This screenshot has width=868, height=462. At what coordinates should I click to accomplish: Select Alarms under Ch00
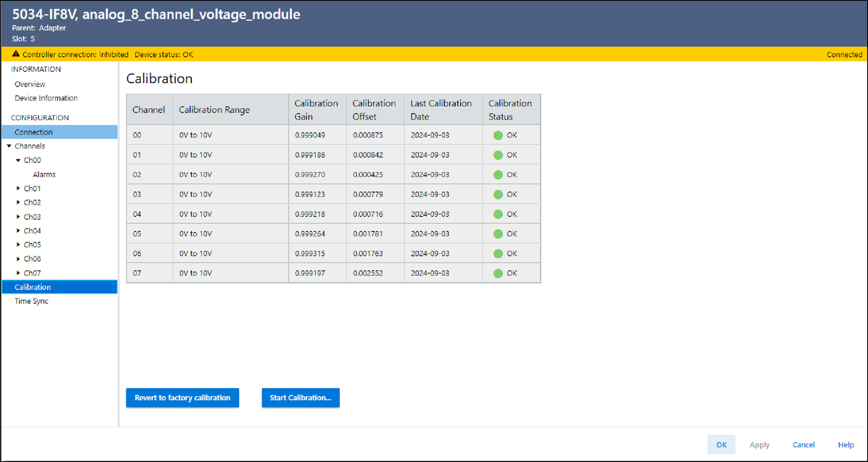point(44,175)
